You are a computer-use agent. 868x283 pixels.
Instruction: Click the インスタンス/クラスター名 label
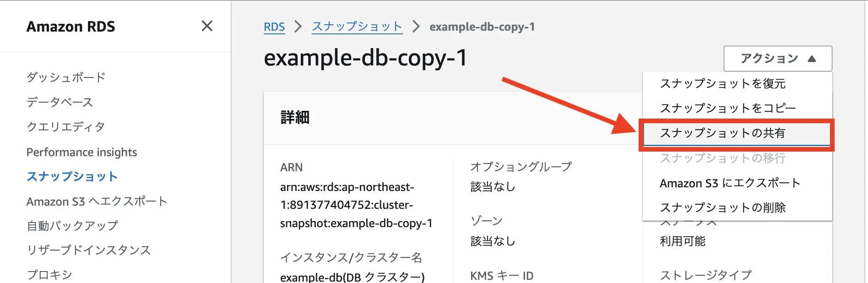click(351, 258)
